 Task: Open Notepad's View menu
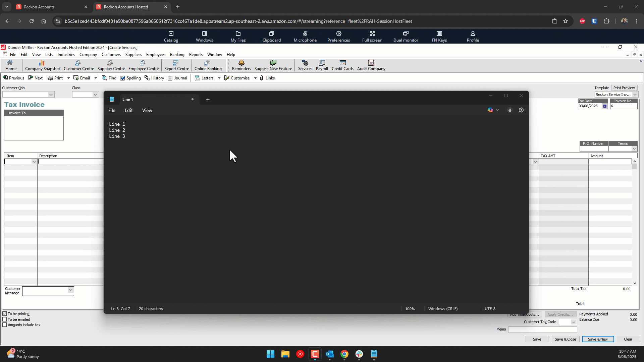click(x=147, y=110)
